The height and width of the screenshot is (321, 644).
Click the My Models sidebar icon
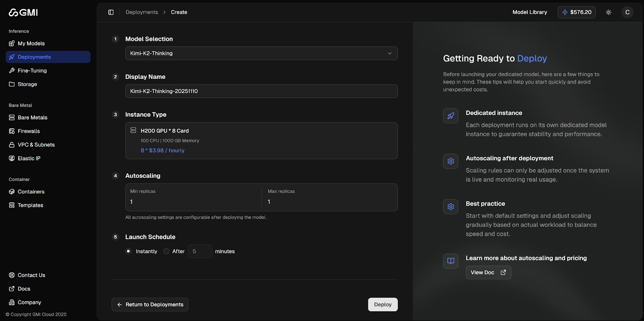coord(12,43)
